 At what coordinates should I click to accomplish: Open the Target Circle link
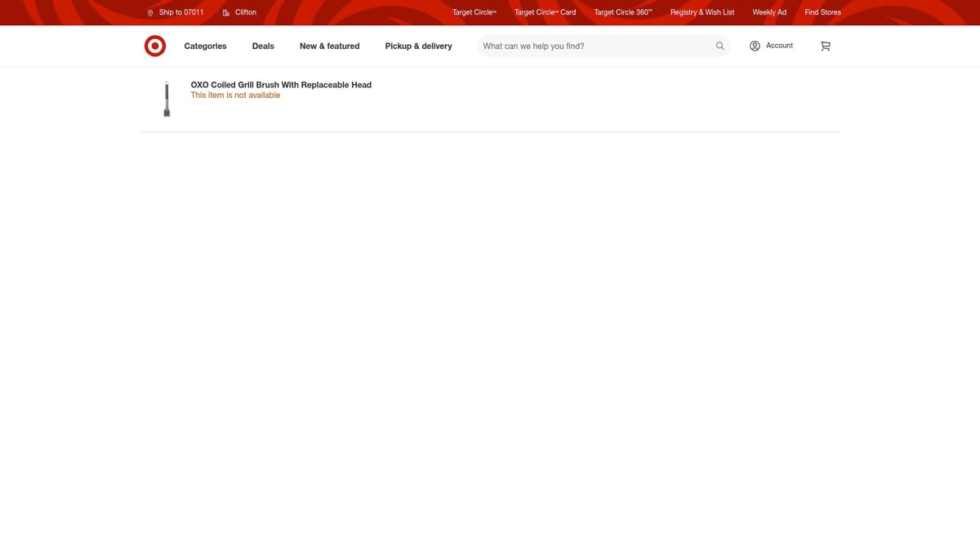474,12
